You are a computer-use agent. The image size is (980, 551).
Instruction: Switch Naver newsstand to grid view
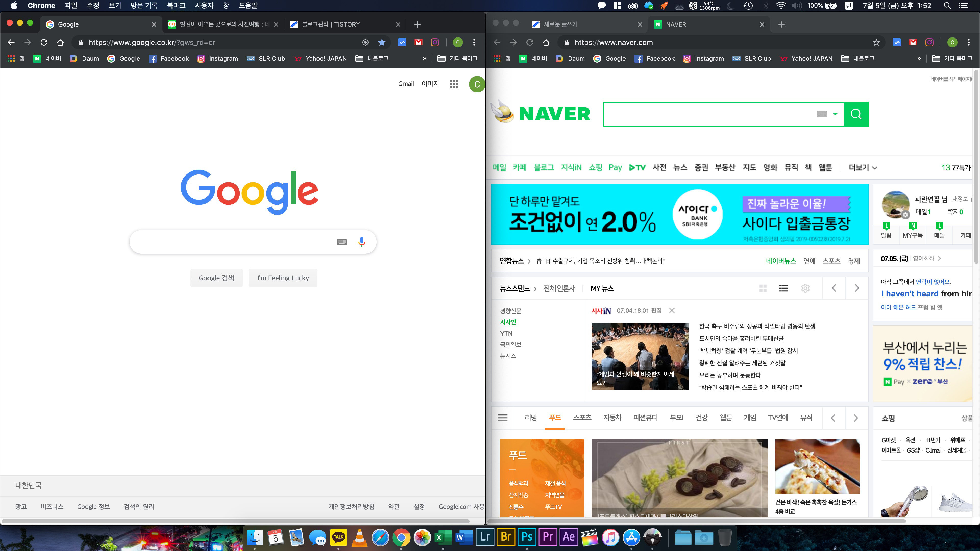pyautogui.click(x=763, y=288)
